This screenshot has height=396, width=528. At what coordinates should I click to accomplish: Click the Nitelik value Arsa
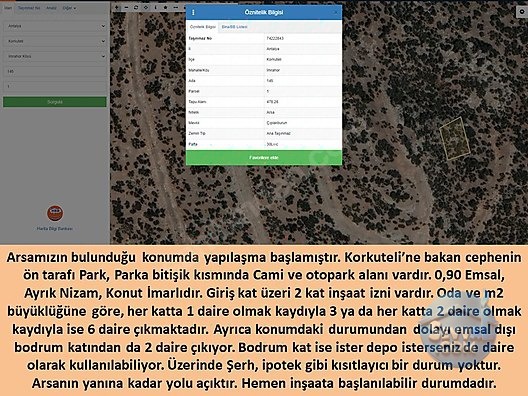click(x=270, y=112)
